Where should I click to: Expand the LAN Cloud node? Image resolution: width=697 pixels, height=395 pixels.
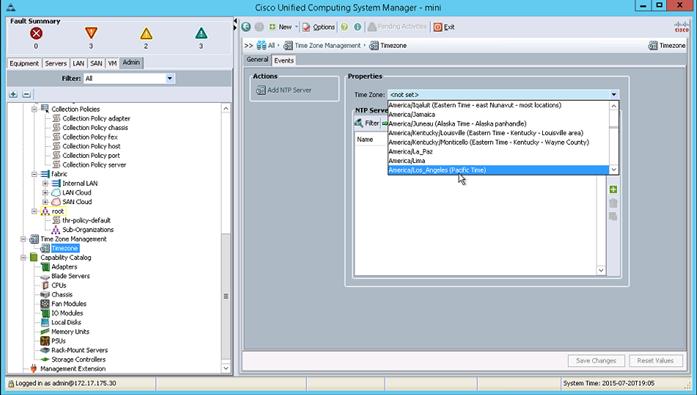[x=45, y=193]
